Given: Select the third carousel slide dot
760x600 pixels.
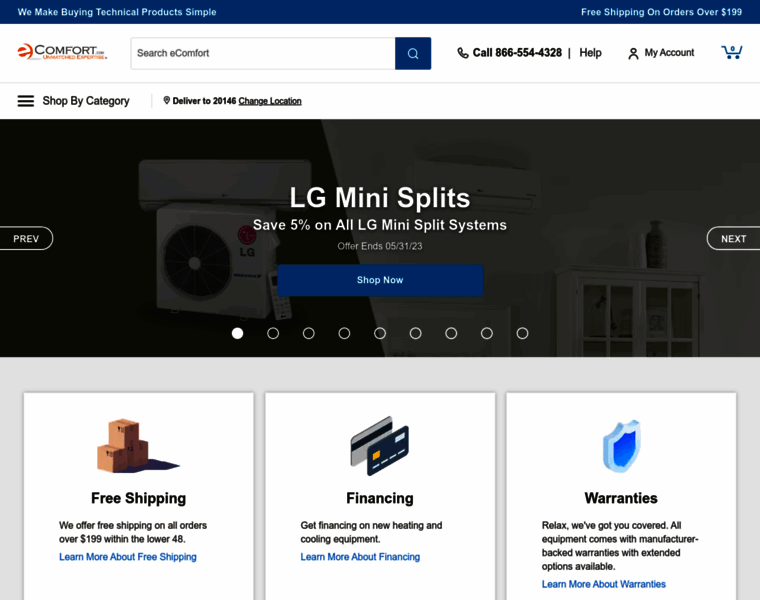Looking at the screenshot, I should coord(309,333).
